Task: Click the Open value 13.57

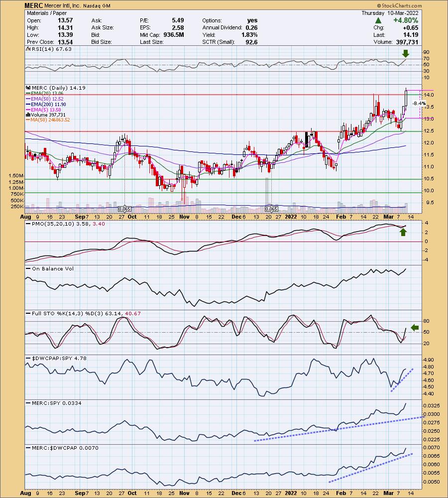Action: 65,20
